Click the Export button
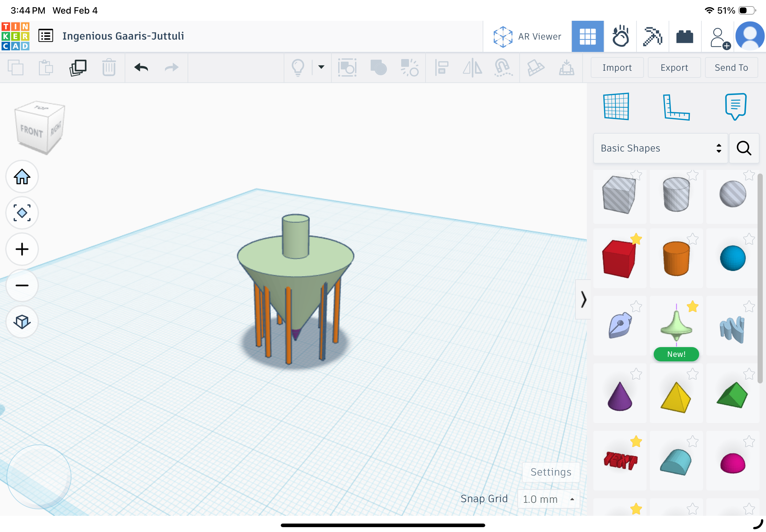 (674, 68)
